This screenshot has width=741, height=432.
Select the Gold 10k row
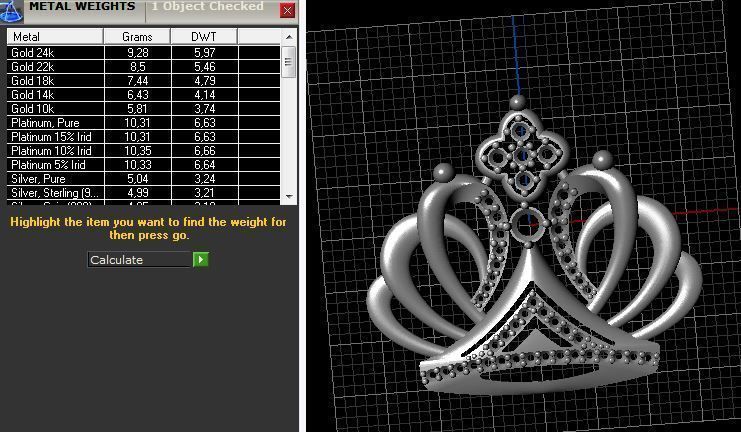click(x=144, y=109)
